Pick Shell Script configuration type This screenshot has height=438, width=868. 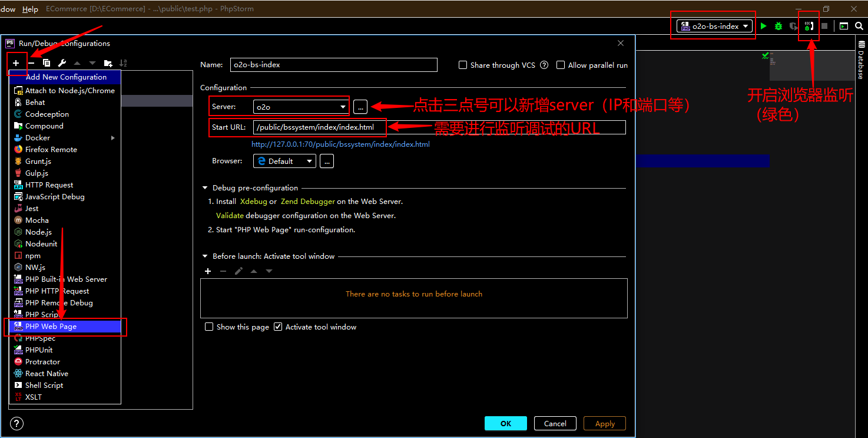pyautogui.click(x=65, y=386)
